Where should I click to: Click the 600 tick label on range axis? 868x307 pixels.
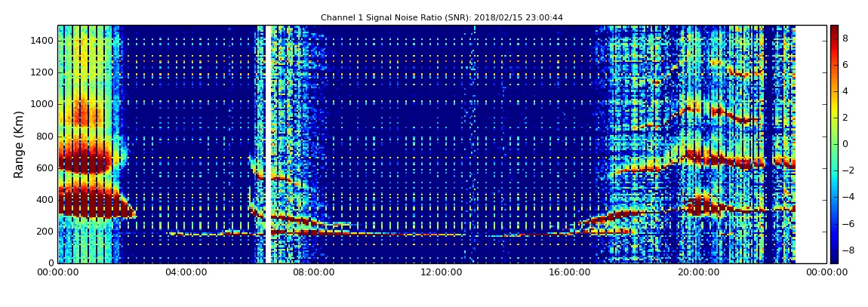46,168
